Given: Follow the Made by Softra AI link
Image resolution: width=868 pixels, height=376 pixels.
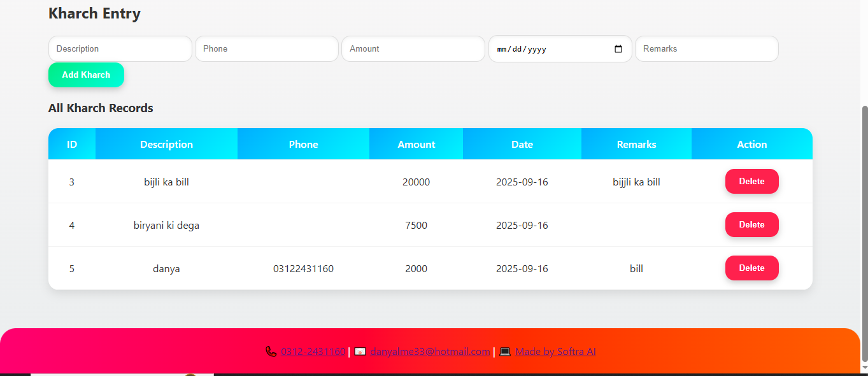Looking at the screenshot, I should [555, 351].
